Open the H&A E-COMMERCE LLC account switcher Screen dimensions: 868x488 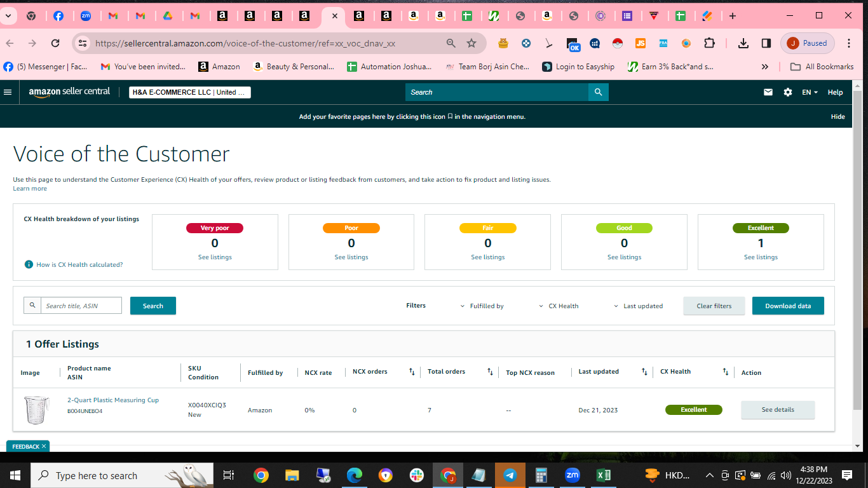point(190,92)
